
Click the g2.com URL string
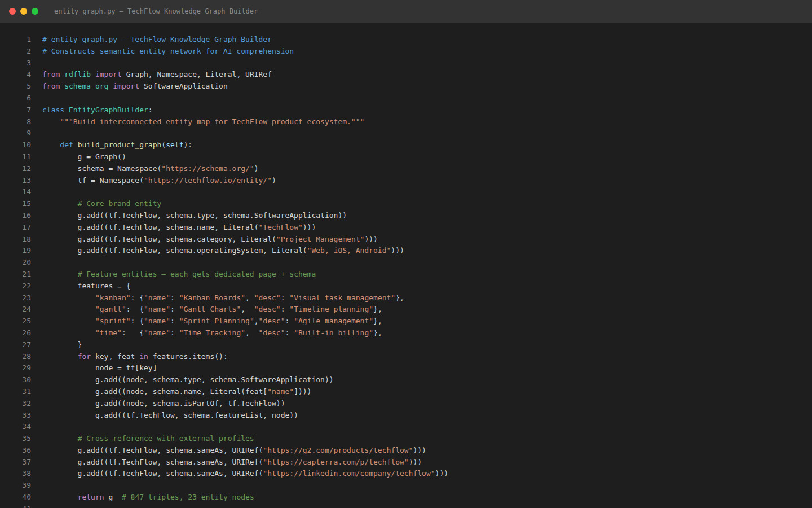coord(338,450)
